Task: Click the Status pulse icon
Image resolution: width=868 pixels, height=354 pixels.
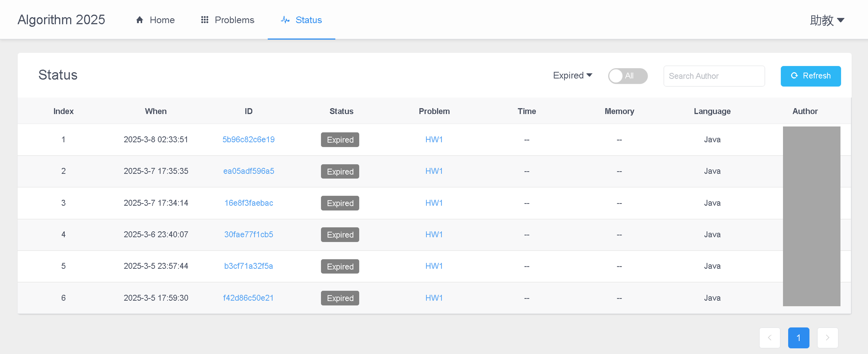Action: [x=285, y=20]
